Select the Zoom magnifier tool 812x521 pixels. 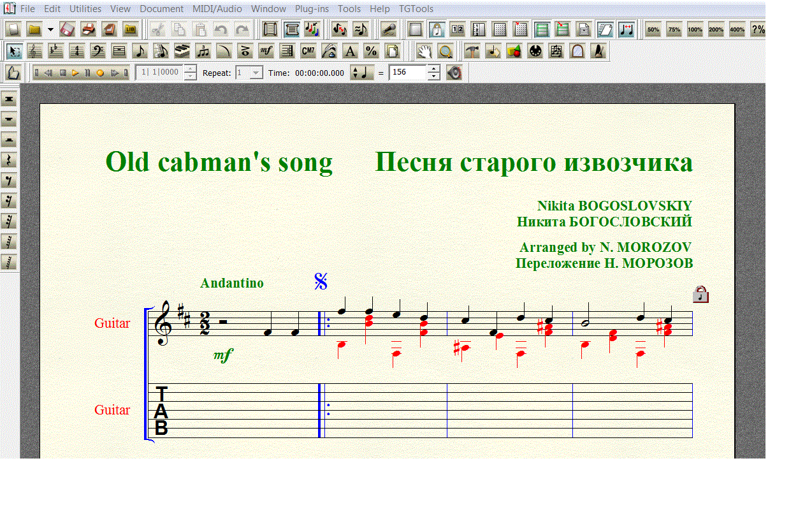(446, 51)
